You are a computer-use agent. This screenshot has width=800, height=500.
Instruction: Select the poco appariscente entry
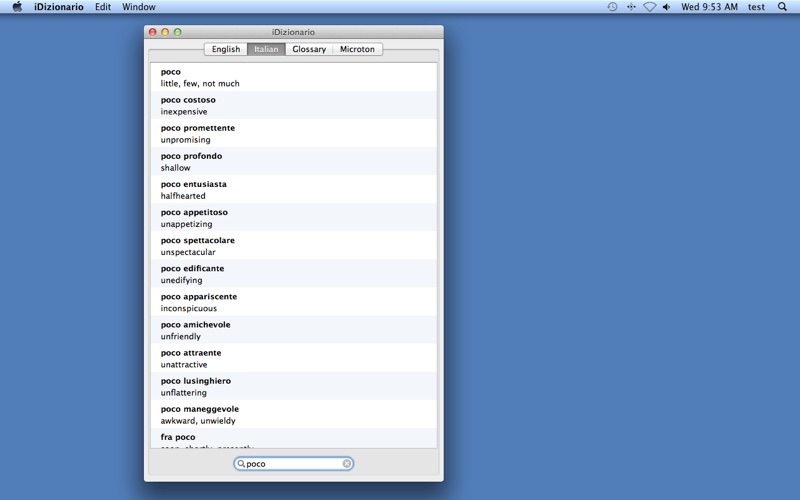[294, 302]
